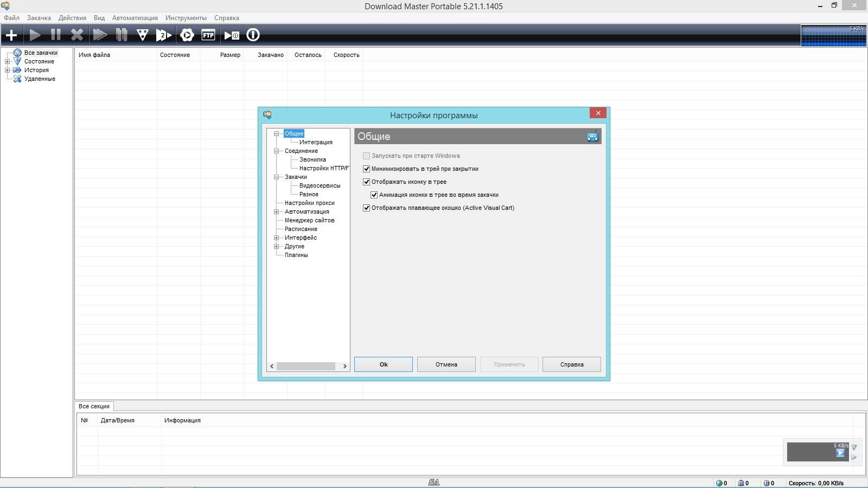Expand Состояние in the main sidebar tree
868x488 pixels.
pyautogui.click(x=7, y=61)
